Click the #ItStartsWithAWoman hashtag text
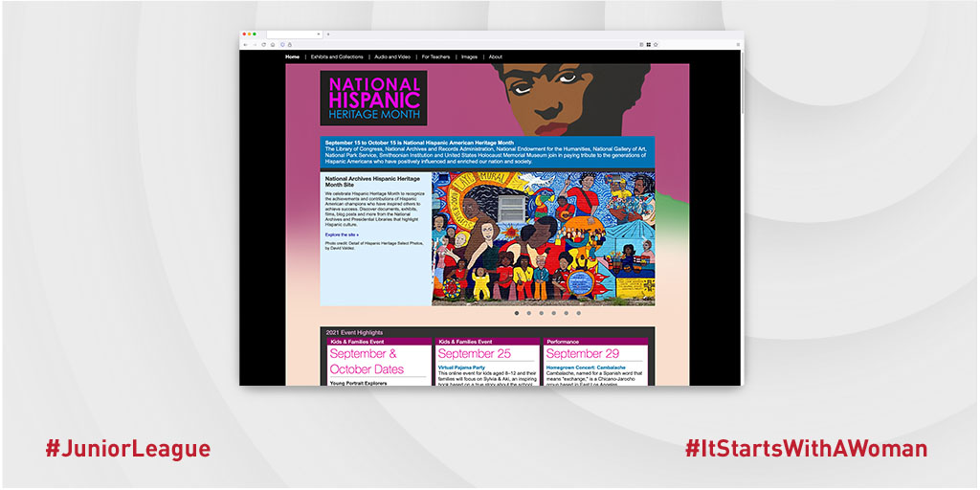The height and width of the screenshot is (490, 980). [x=806, y=449]
